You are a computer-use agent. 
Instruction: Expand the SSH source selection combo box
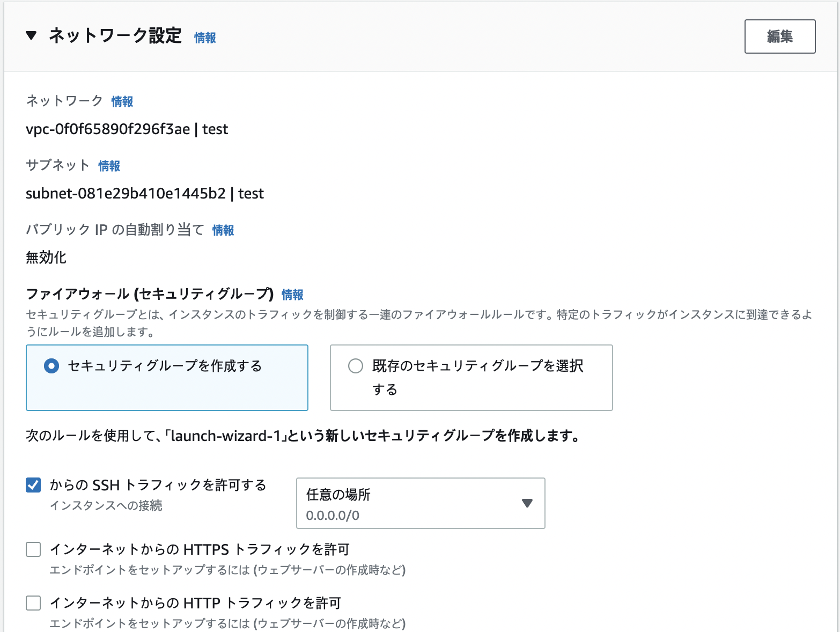pos(421,503)
